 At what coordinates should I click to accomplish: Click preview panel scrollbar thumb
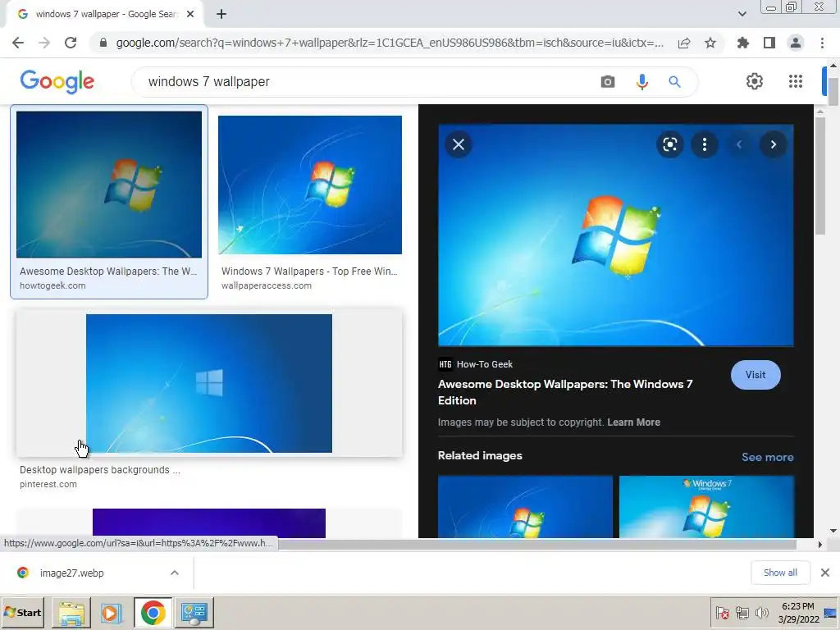click(819, 176)
